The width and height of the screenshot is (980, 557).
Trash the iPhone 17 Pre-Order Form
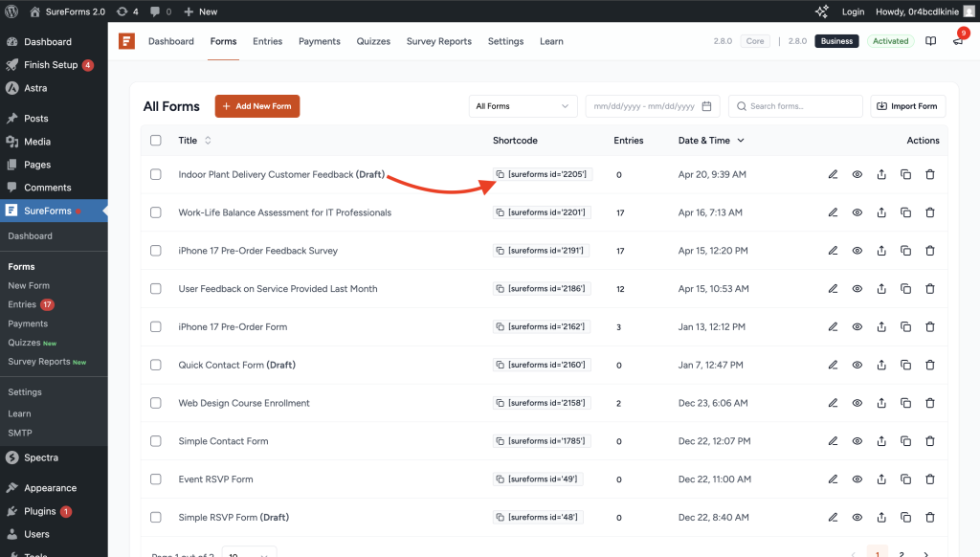click(930, 327)
